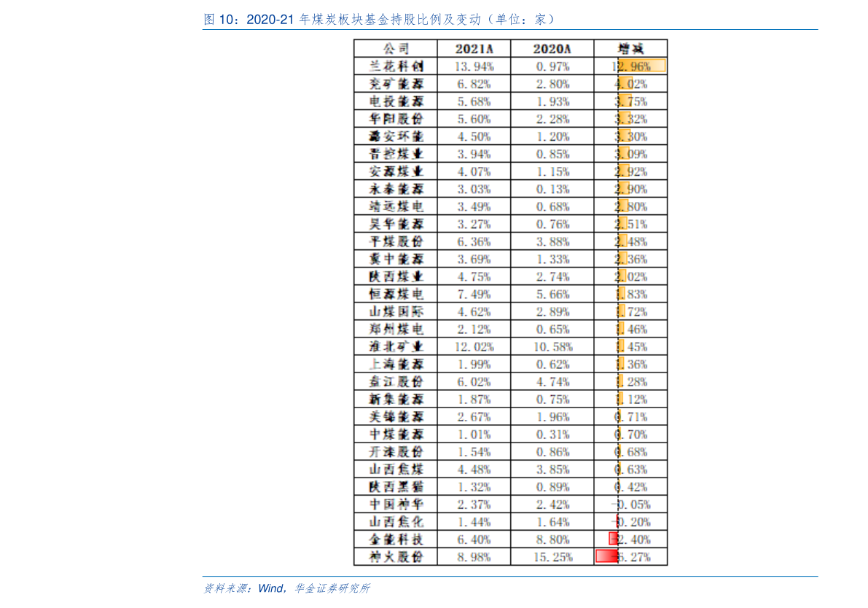Click the company name 中国神华
868x608 pixels.
click(396, 505)
